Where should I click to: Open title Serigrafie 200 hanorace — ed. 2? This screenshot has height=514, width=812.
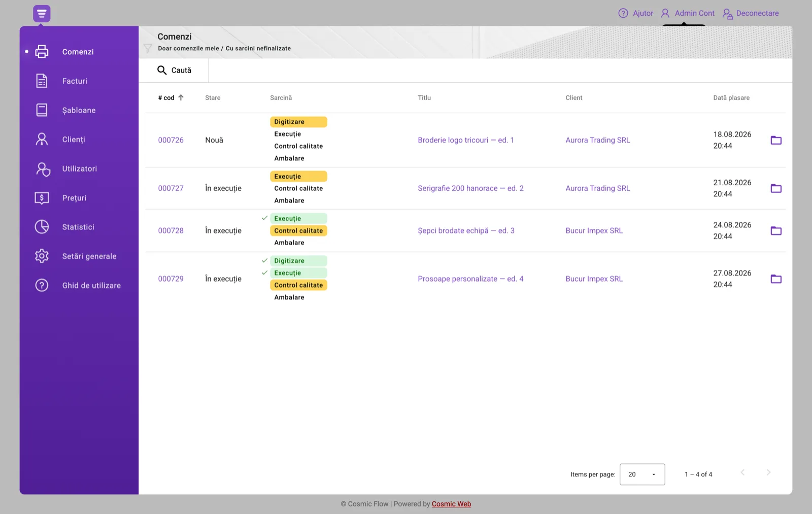click(470, 188)
